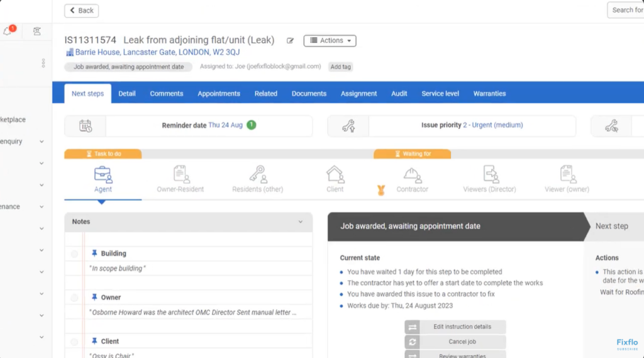Select the Viewer (owner) icon

(567, 175)
